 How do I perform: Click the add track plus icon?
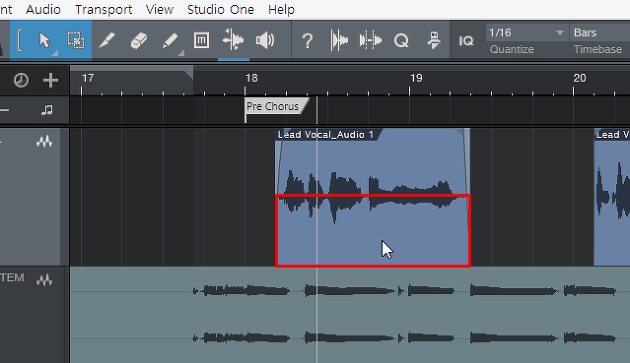tap(50, 80)
